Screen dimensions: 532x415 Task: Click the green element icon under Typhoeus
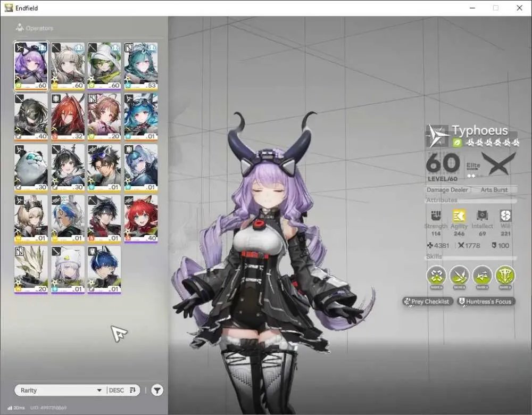click(458, 143)
